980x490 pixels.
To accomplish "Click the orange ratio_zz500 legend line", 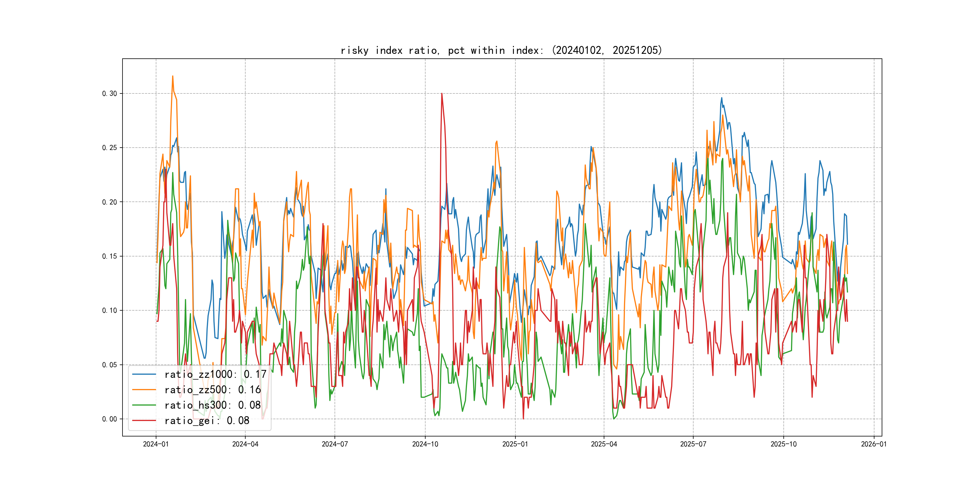I will pos(144,390).
